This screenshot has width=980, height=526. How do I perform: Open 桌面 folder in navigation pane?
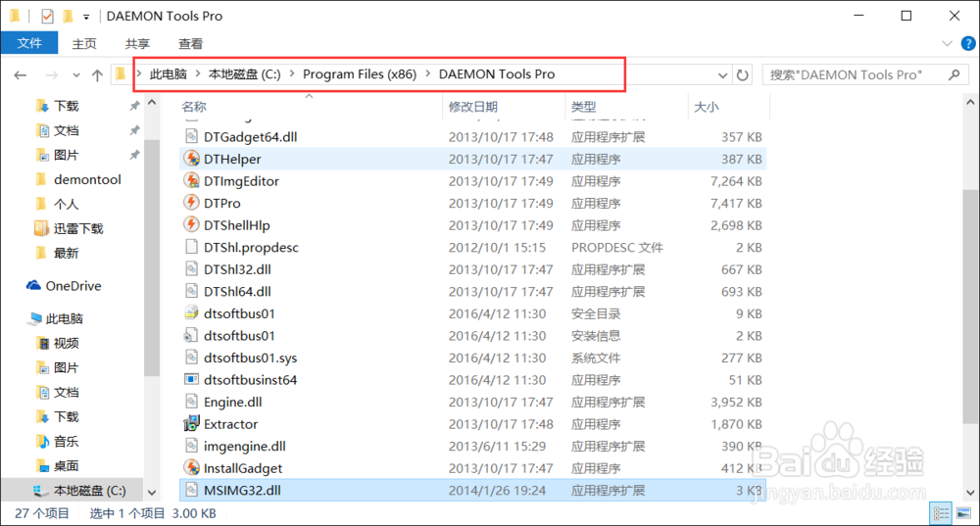66,465
